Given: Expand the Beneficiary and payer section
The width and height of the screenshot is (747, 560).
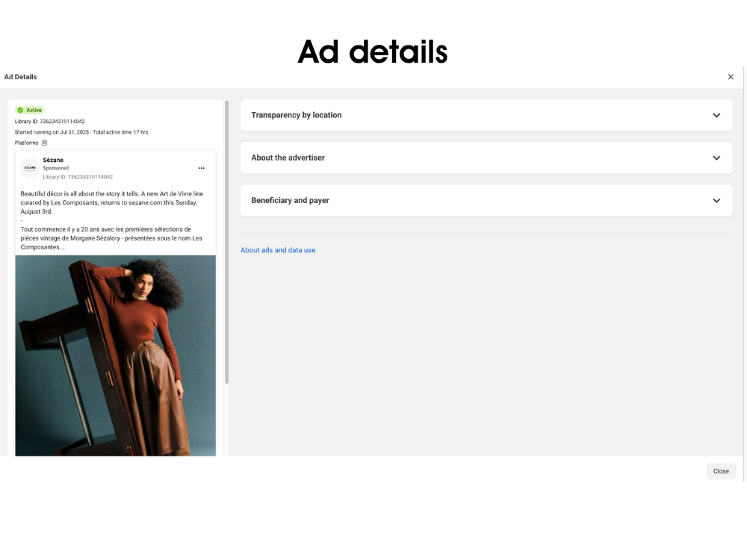Looking at the screenshot, I should coord(486,200).
